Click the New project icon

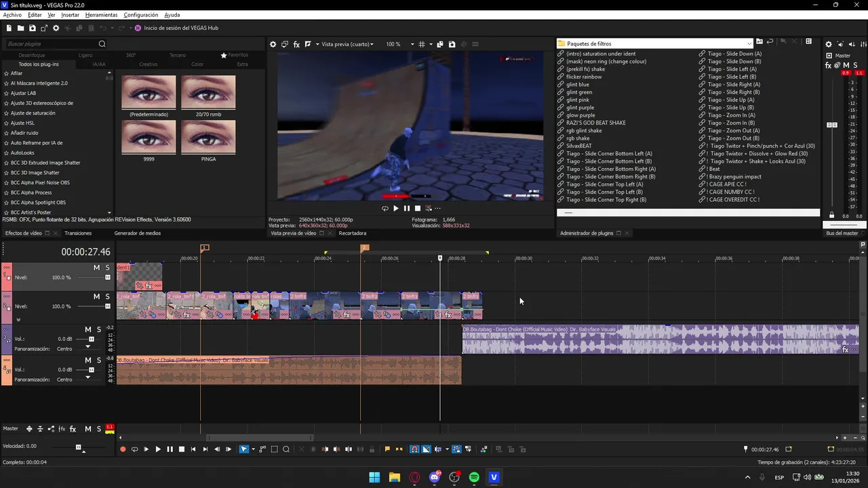tap(9, 28)
